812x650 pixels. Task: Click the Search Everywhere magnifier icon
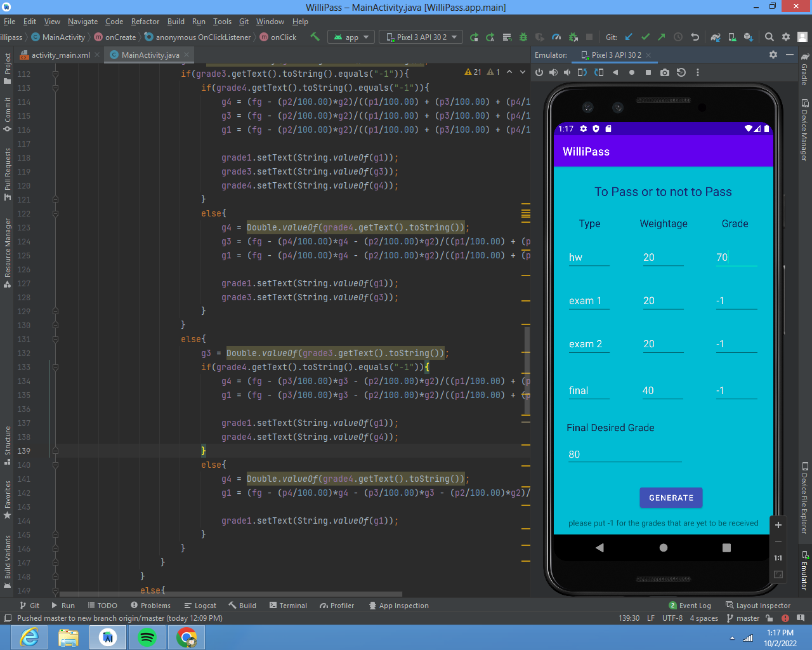click(x=769, y=37)
